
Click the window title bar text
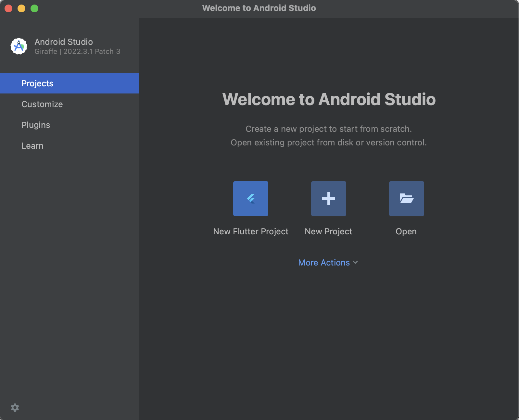point(259,8)
